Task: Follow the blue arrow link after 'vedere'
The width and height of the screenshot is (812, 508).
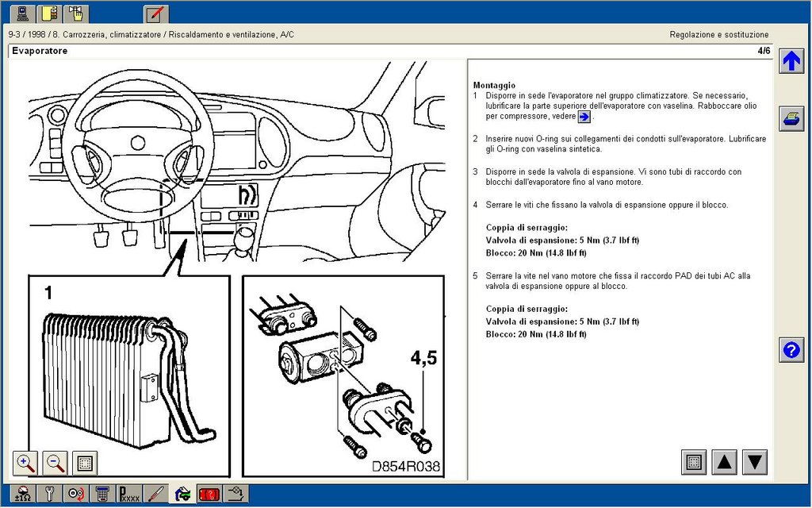Action: [x=584, y=117]
